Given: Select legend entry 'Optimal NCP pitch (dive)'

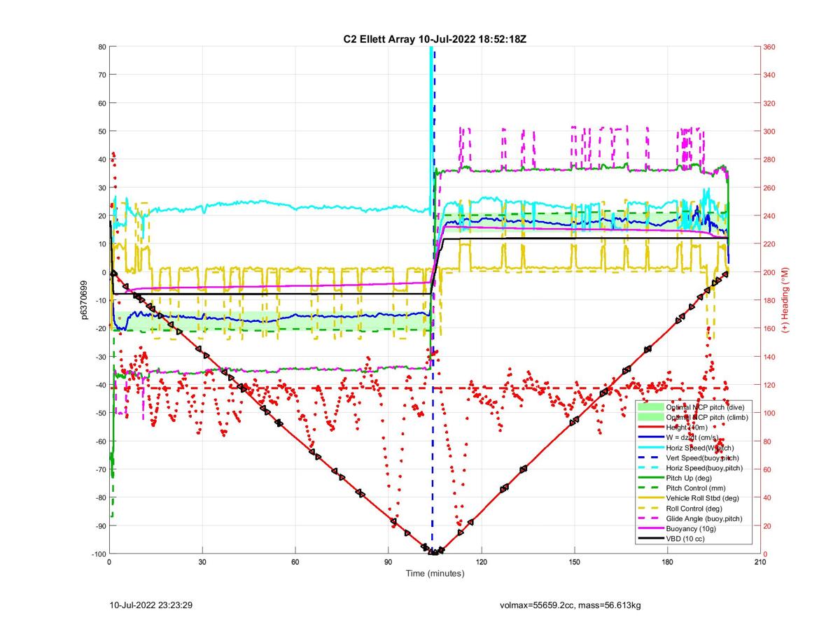Looking at the screenshot, I should (x=693, y=407).
